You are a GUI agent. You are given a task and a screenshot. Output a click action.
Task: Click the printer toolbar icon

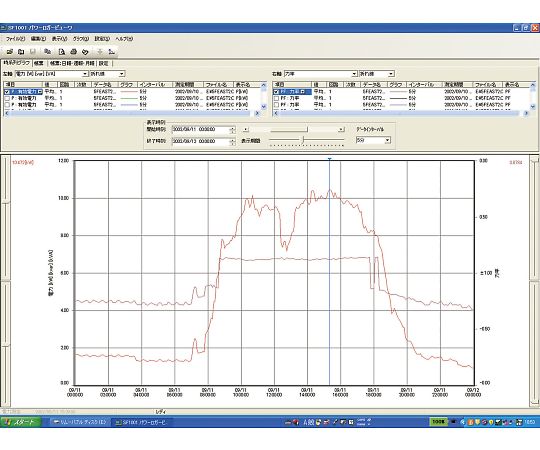73,52
